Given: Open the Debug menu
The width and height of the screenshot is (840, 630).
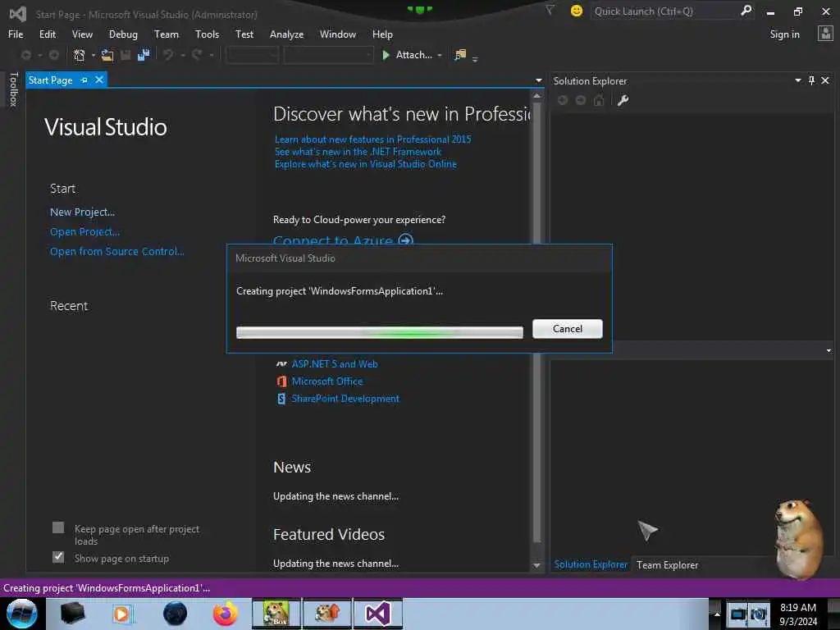Looking at the screenshot, I should [x=123, y=34].
